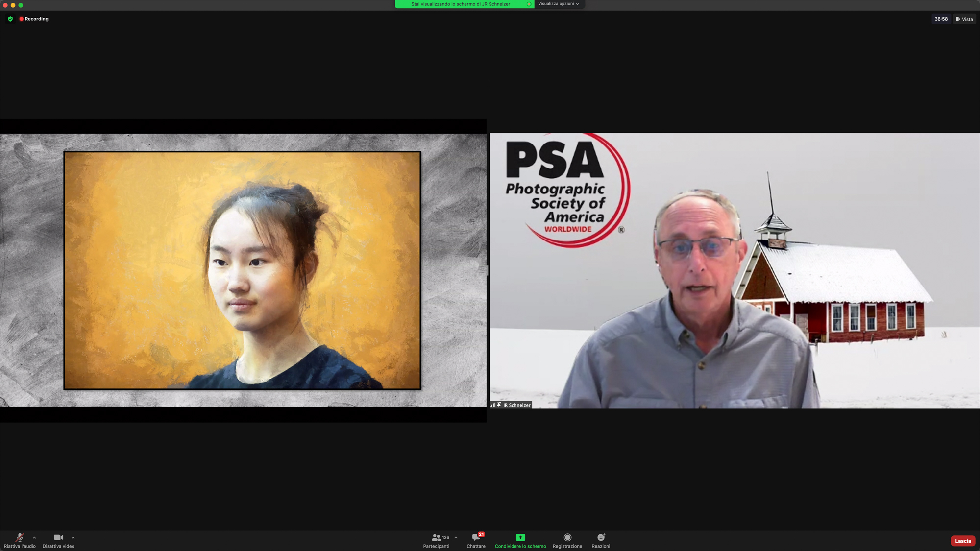Close the Zoom window with red button
Screen dimensions: 980x551
point(5,5)
